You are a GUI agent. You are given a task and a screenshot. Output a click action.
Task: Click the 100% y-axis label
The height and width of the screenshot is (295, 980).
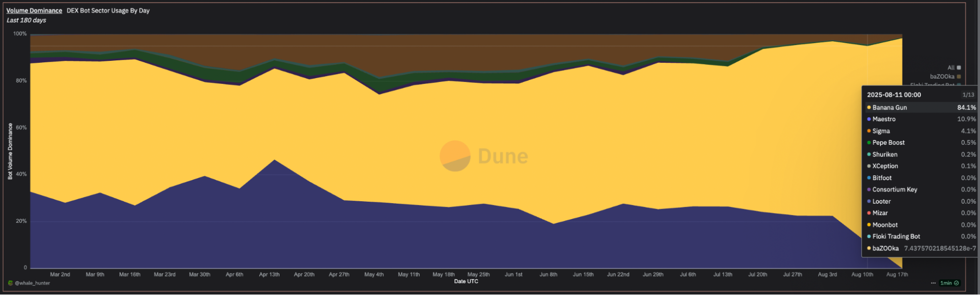pyautogui.click(x=20, y=34)
